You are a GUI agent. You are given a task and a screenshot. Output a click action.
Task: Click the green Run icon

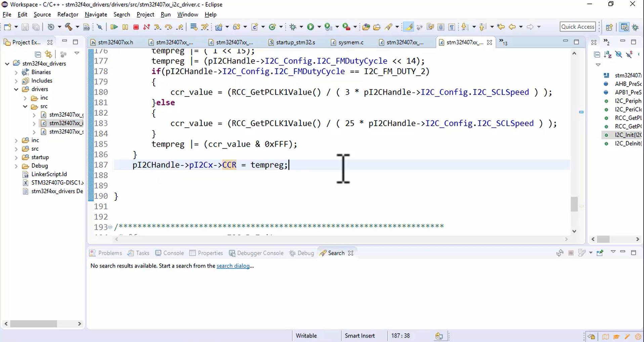310,27
